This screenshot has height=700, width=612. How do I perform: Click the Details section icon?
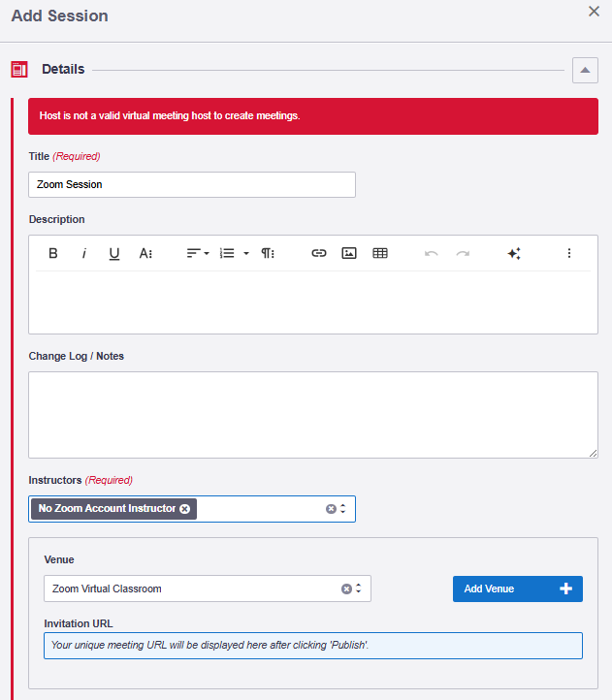(19, 70)
